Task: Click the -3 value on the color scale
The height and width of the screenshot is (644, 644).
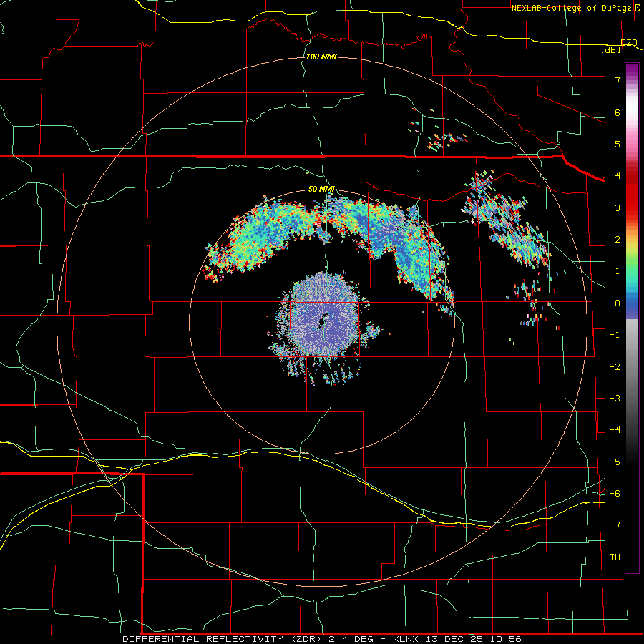Action: pos(615,399)
